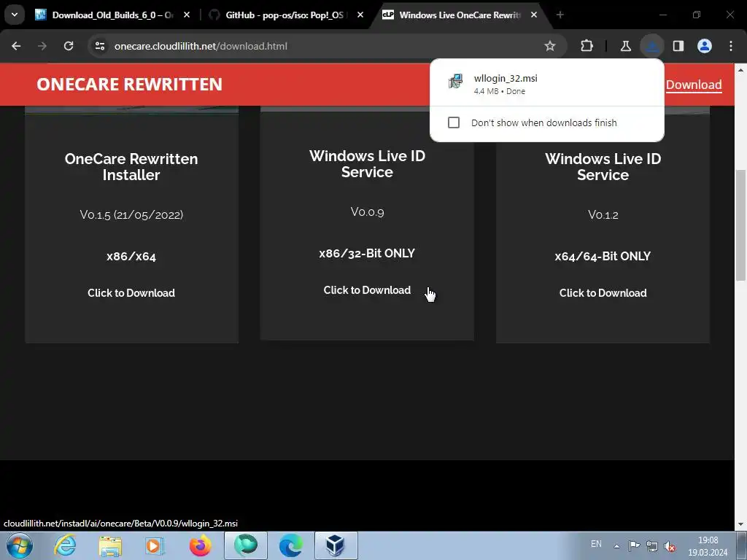The width and height of the screenshot is (747, 560).
Task: Click the page vertical scrollbar thumb
Action: pyautogui.click(x=740, y=225)
